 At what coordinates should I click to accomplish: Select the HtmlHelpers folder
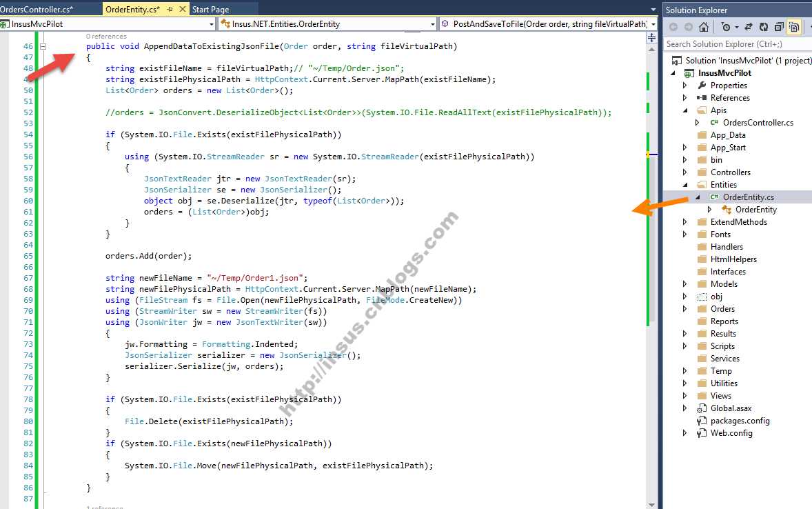click(733, 259)
